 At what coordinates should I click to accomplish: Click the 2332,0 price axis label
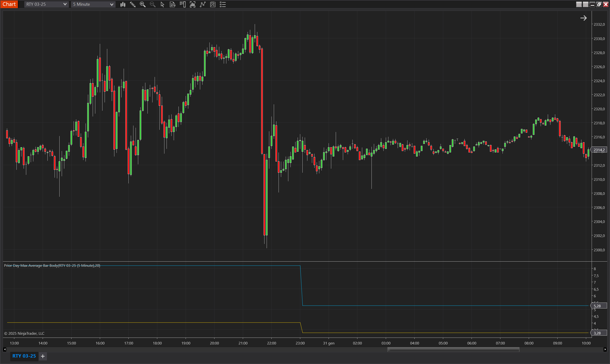599,24
